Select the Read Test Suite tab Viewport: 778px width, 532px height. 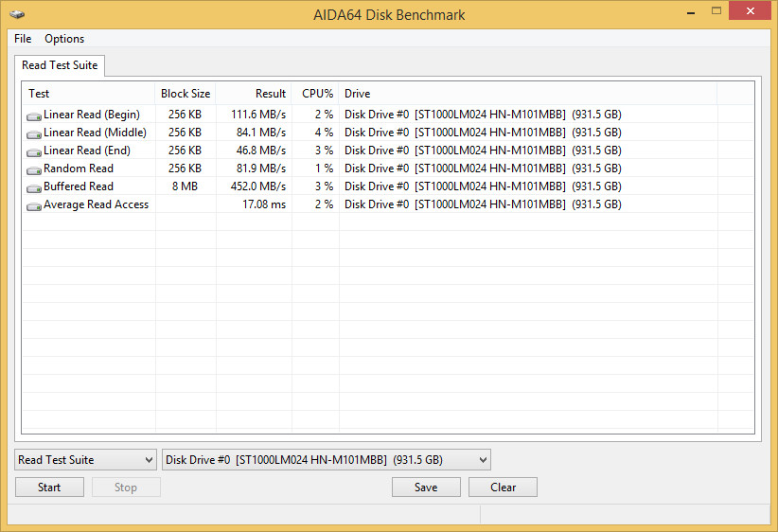[x=60, y=65]
